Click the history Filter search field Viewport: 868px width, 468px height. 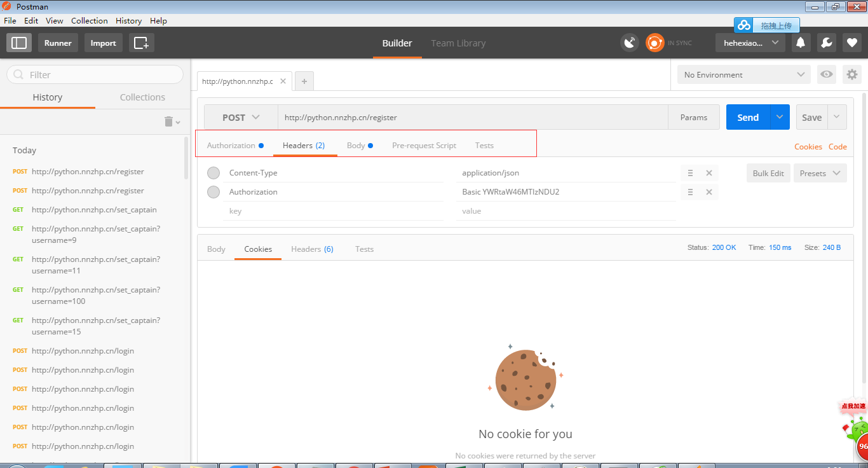95,74
